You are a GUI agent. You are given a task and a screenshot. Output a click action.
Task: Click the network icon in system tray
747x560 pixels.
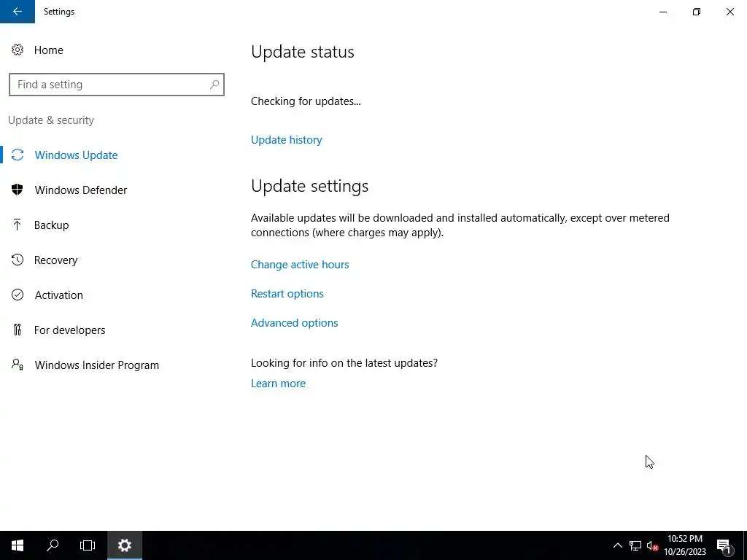635,545
